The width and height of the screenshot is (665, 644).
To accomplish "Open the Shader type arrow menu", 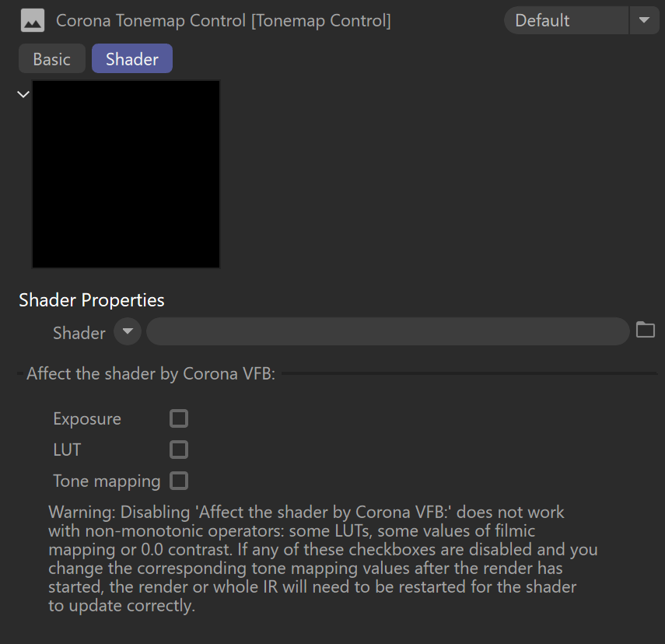I will (128, 331).
